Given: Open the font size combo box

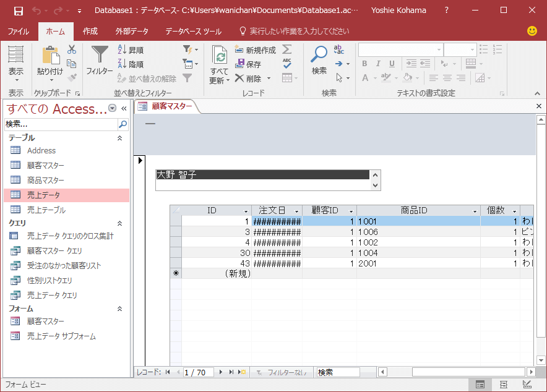Looking at the screenshot, I should coord(460,50).
